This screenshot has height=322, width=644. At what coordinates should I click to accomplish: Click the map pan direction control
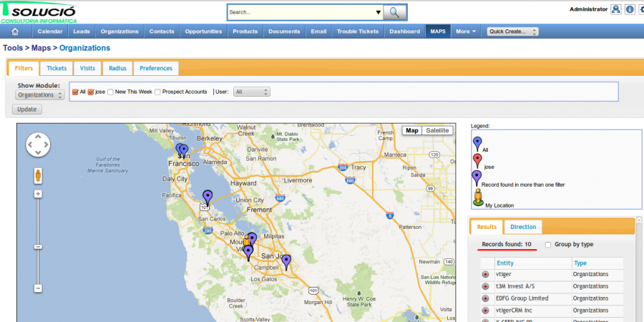[38, 145]
